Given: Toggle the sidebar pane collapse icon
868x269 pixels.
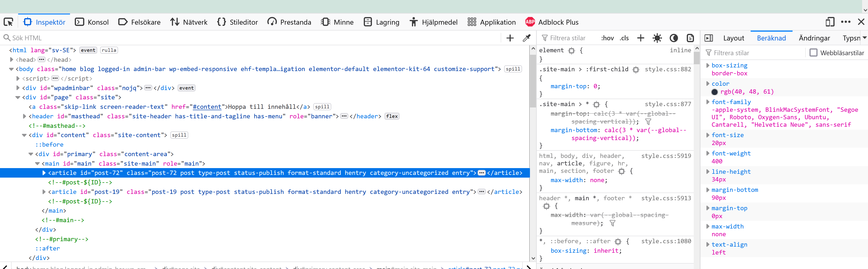Looking at the screenshot, I should click(x=709, y=38).
